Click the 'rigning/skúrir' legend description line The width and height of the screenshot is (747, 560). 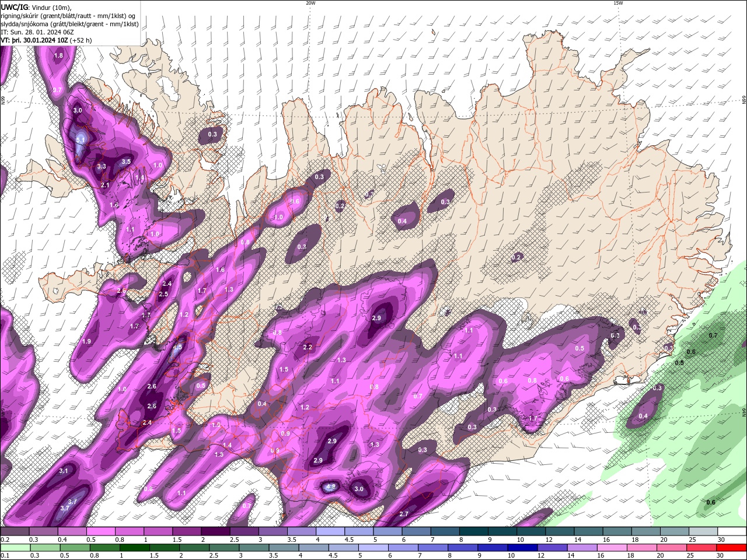click(x=69, y=15)
